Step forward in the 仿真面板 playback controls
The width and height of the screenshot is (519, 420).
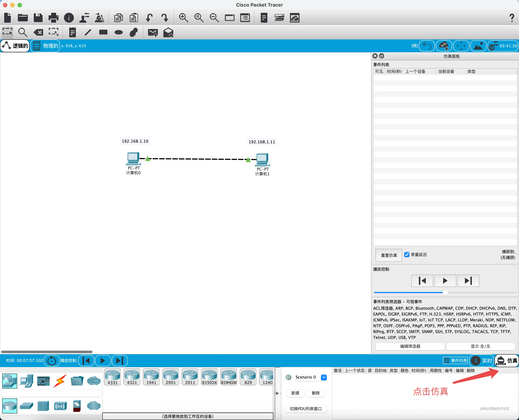[468, 281]
